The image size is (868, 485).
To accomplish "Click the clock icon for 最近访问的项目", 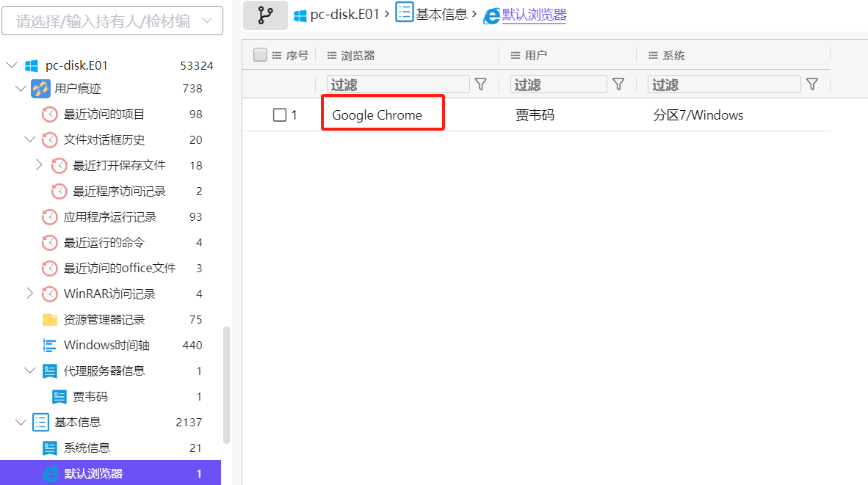I will 50,114.
